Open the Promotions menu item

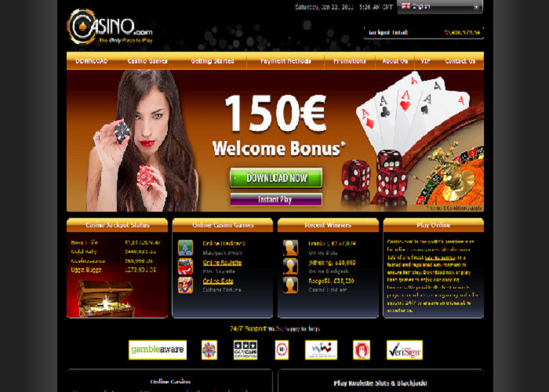point(350,61)
